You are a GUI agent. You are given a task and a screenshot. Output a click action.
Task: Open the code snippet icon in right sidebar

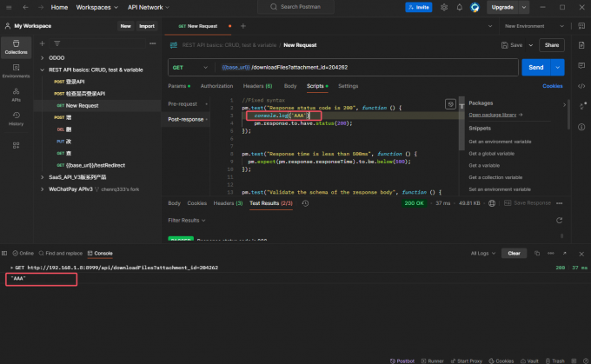pos(581,86)
